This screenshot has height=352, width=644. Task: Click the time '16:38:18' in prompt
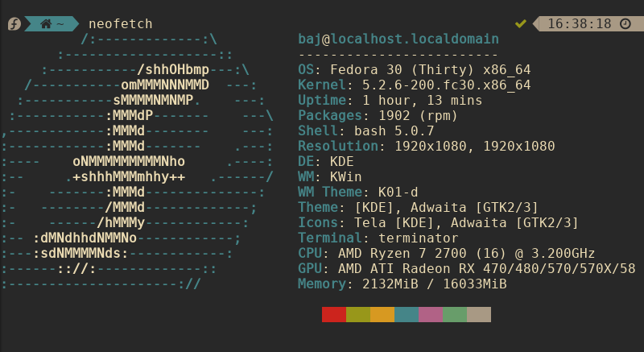(580, 24)
